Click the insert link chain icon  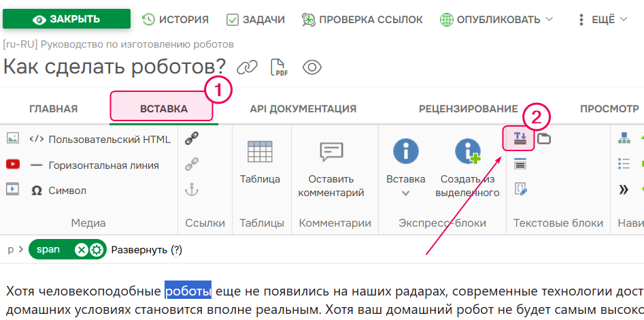192,138
